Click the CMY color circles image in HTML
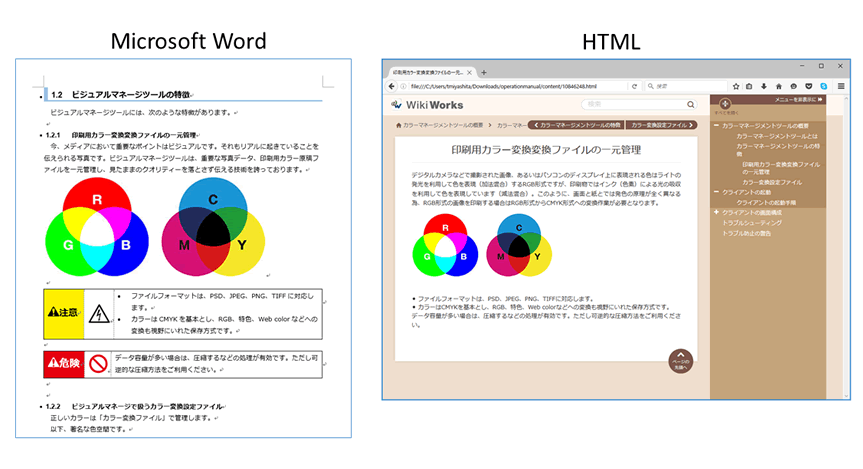 tap(519, 246)
